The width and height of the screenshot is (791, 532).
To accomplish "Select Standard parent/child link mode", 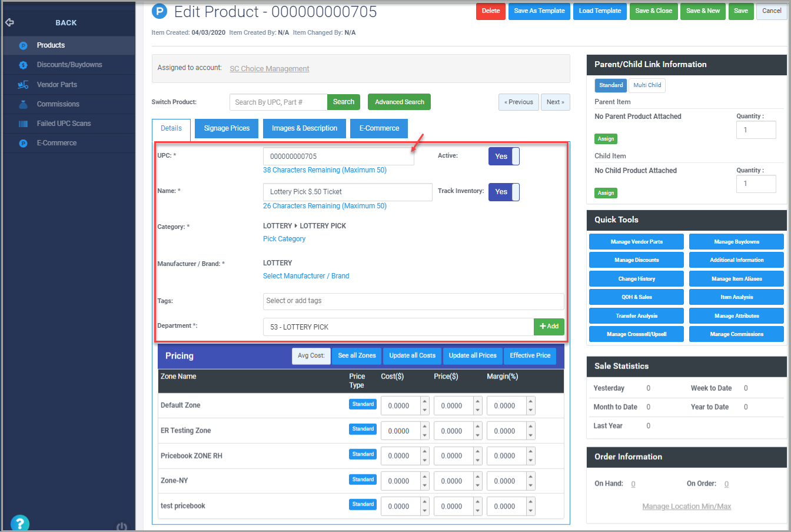I will pos(611,85).
